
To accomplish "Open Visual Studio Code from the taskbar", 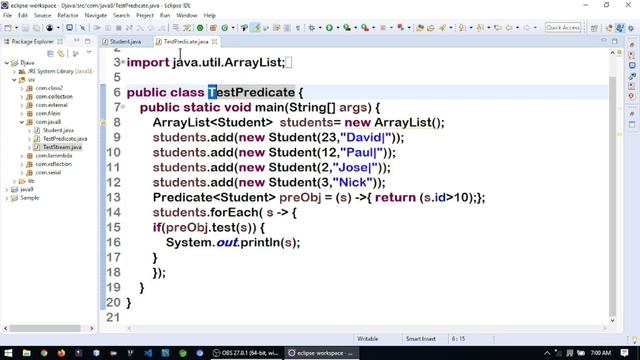I will click(x=148, y=353).
